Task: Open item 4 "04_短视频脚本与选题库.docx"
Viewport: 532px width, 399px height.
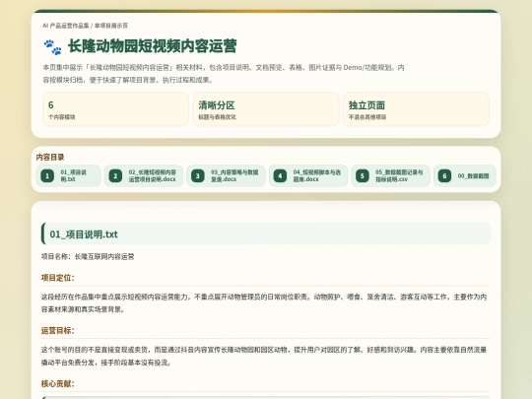Action: [x=308, y=175]
